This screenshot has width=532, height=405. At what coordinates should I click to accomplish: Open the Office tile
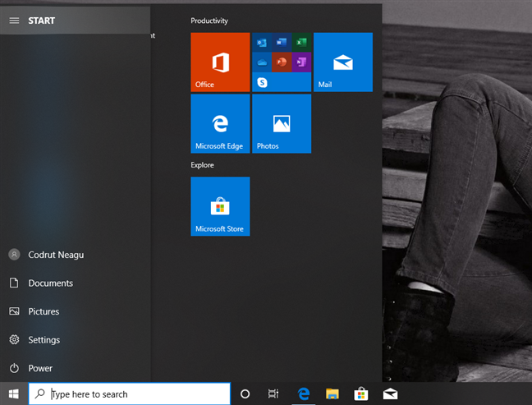pyautogui.click(x=220, y=62)
